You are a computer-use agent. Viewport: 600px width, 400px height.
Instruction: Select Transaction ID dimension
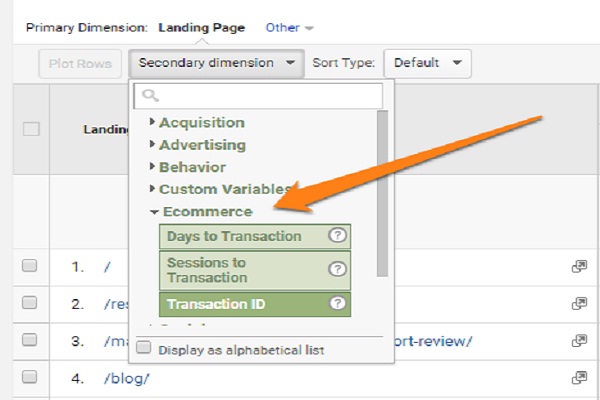255,304
